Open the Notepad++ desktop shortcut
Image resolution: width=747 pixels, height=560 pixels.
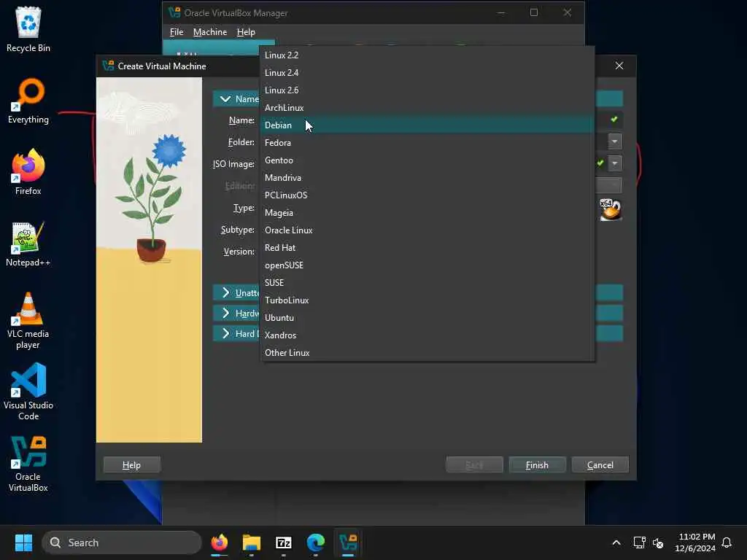pyautogui.click(x=28, y=244)
